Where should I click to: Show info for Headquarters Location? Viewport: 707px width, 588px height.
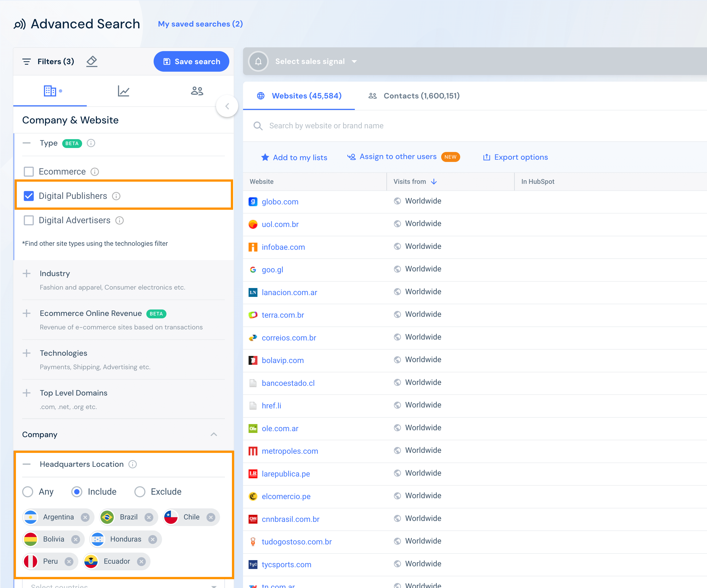[x=133, y=464]
